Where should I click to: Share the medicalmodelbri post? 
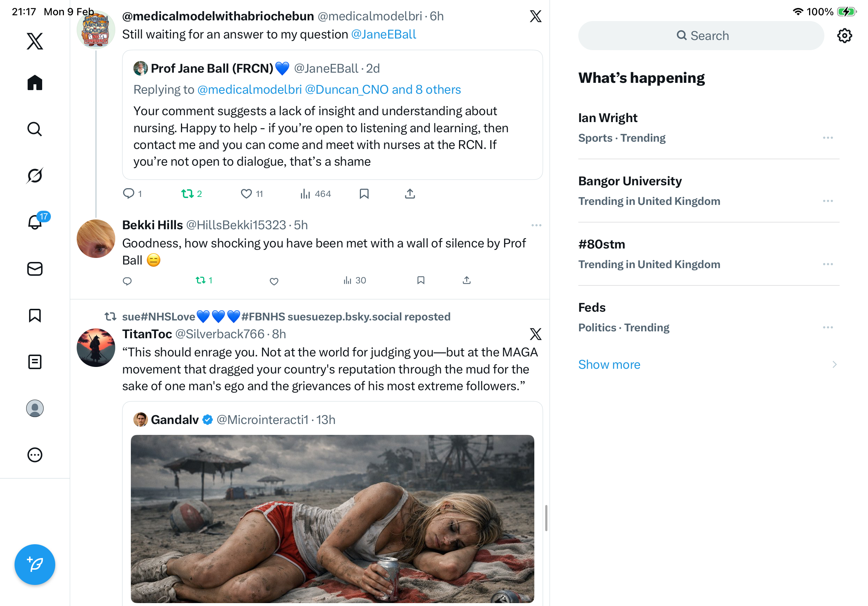(410, 194)
